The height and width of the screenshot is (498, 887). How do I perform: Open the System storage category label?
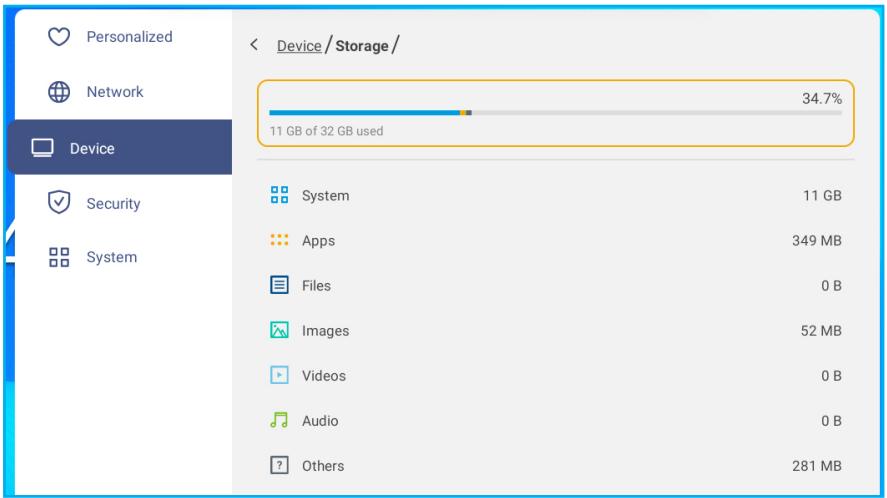pyautogui.click(x=326, y=195)
